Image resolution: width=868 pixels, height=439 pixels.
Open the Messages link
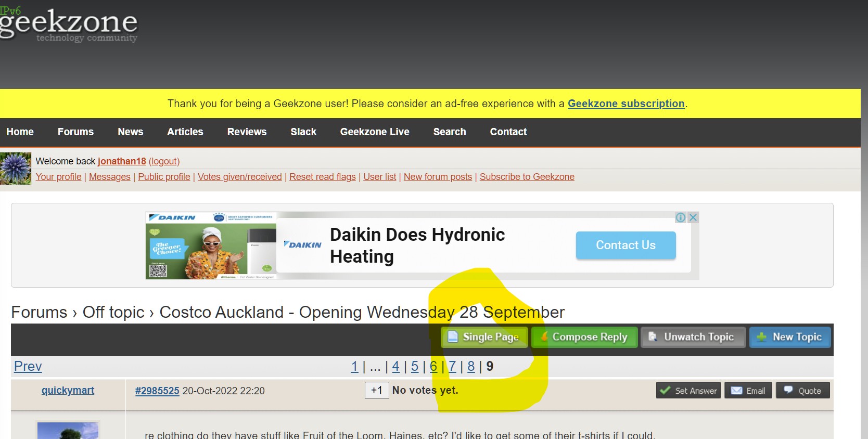[110, 177]
